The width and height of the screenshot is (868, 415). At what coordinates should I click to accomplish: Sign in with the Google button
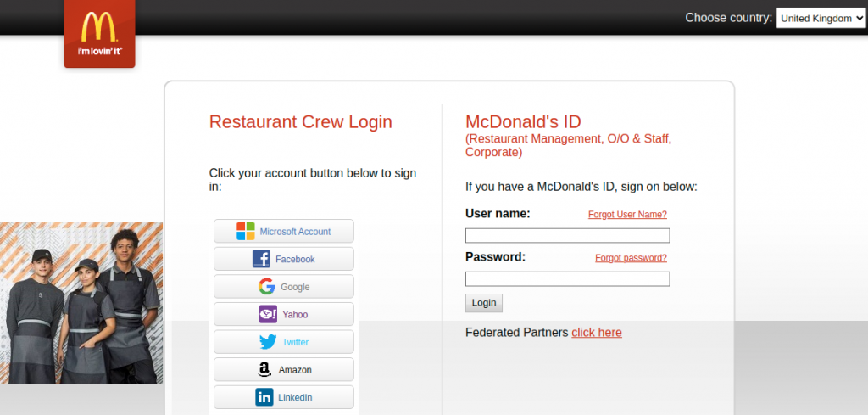click(284, 287)
